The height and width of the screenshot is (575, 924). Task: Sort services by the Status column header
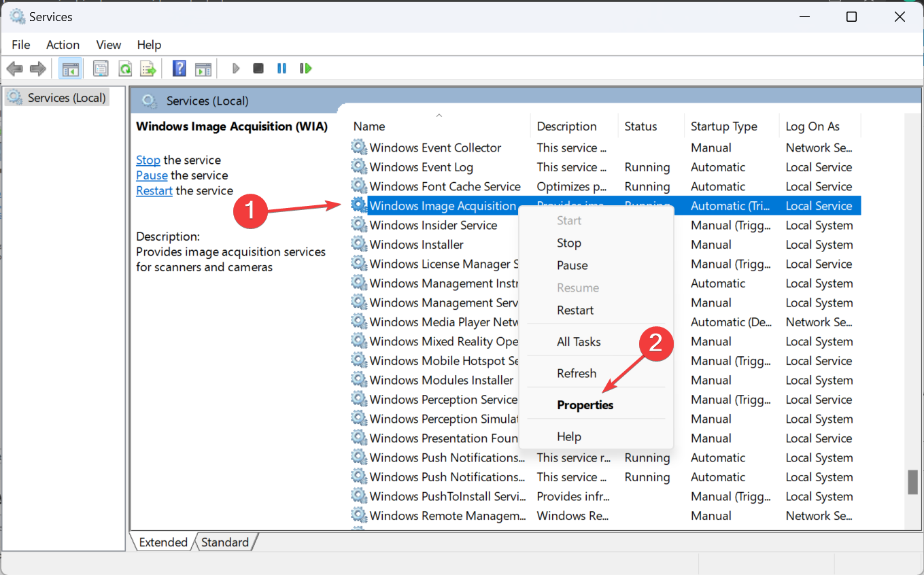(640, 126)
